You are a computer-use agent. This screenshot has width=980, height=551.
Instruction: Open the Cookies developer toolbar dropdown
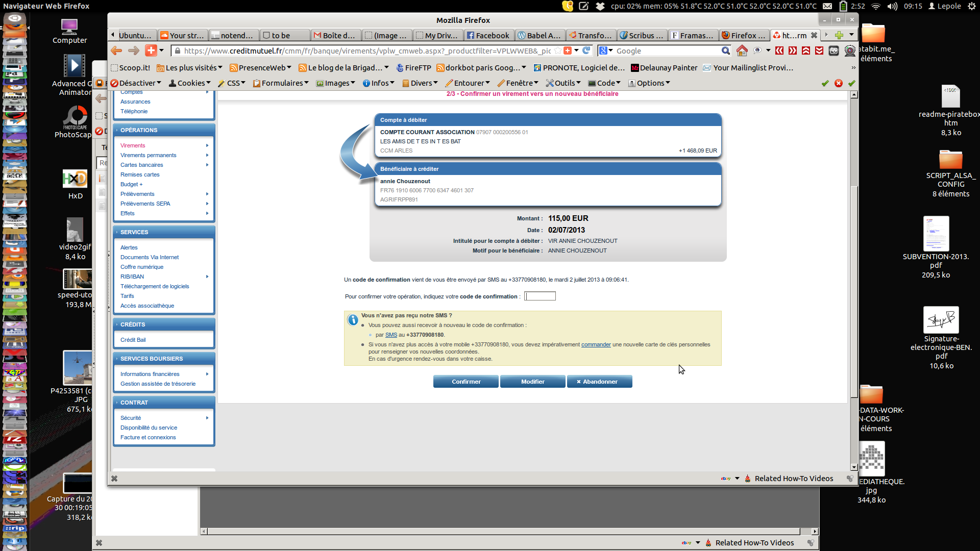pos(190,83)
